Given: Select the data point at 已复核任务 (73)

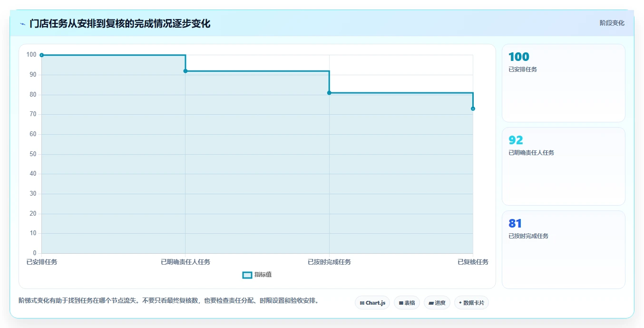Looking at the screenshot, I should point(473,109).
